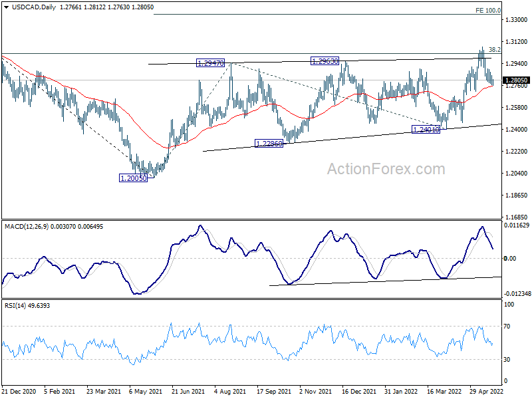Image resolution: width=532 pixels, height=399 pixels.
Task: Select the 1.29630 peak price label
Action: (325, 61)
